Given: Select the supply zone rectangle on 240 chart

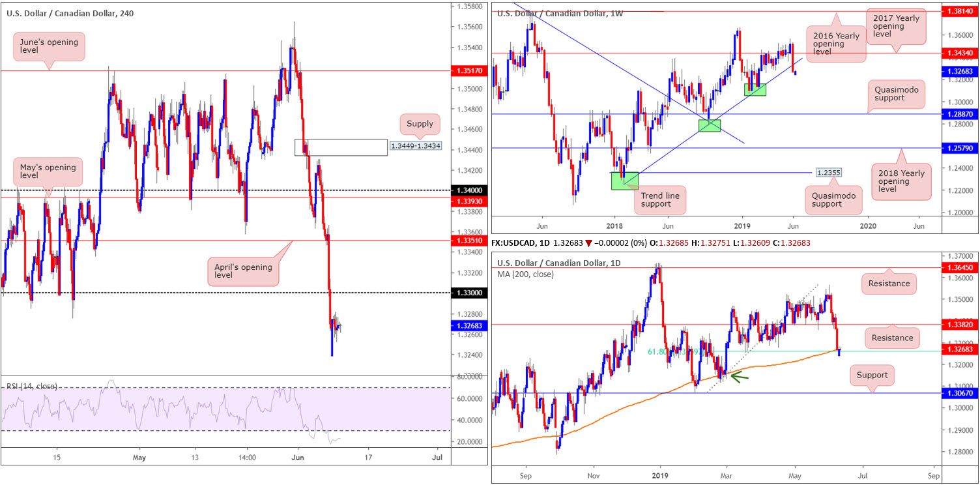Looking at the screenshot, I should point(341,147).
